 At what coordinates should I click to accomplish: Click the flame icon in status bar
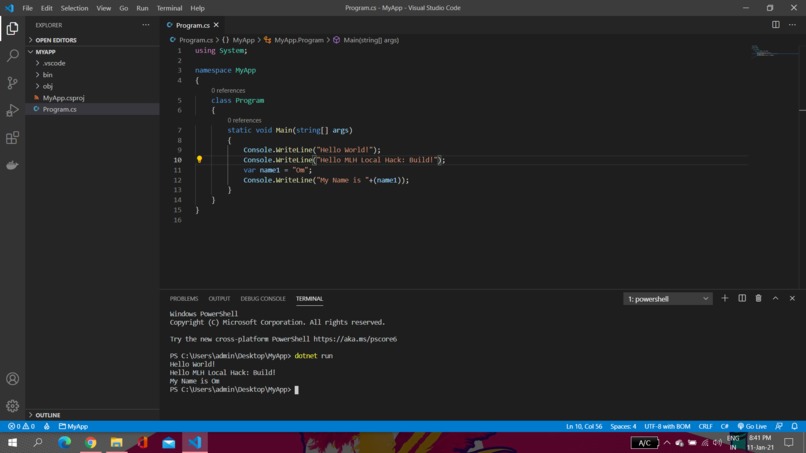[x=47, y=426]
